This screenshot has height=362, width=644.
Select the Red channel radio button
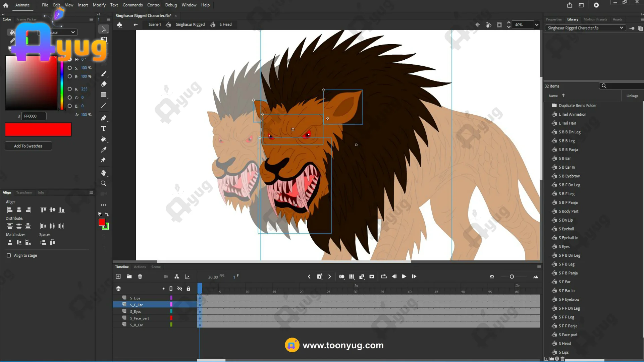point(70,89)
